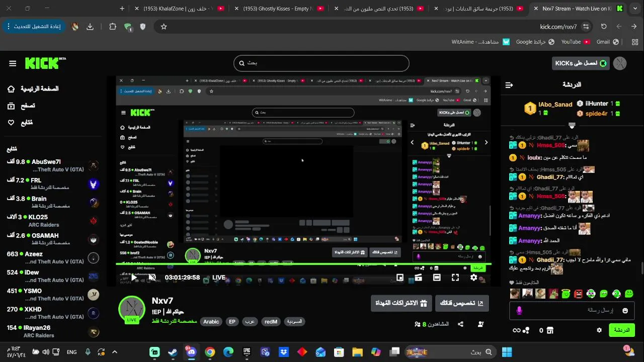Expand the top gifters leaderboard
644x362 pixels.
pyautogui.click(x=572, y=125)
